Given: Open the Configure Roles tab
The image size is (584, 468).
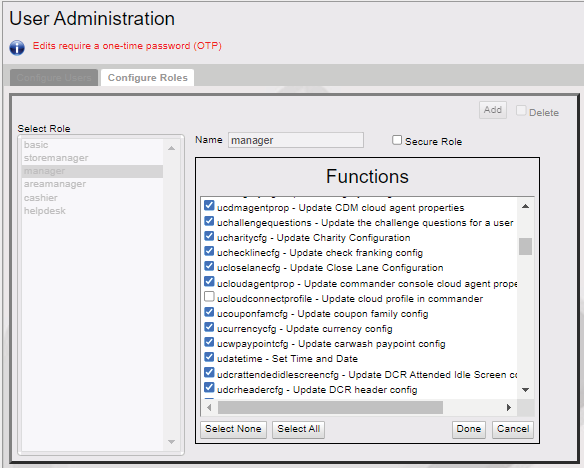Looking at the screenshot, I should click(x=147, y=77).
